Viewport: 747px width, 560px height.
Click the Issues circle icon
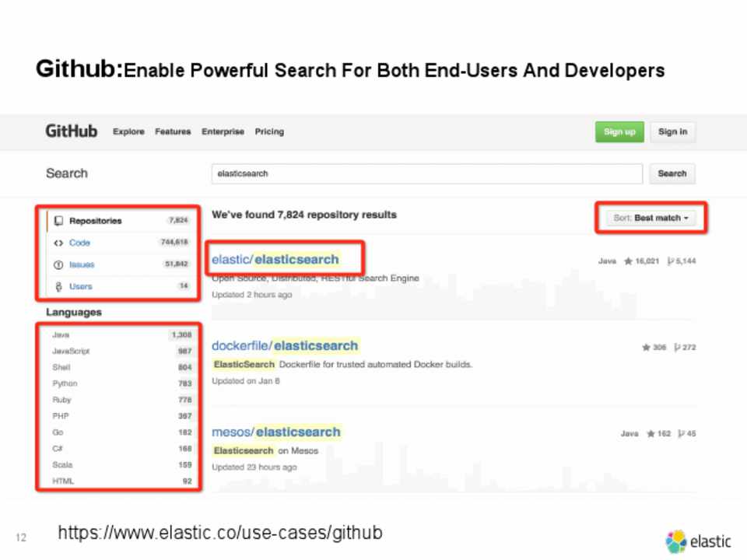(58, 264)
